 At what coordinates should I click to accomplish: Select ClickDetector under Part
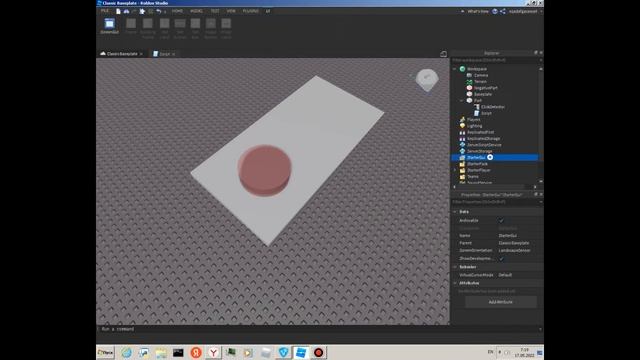492,107
